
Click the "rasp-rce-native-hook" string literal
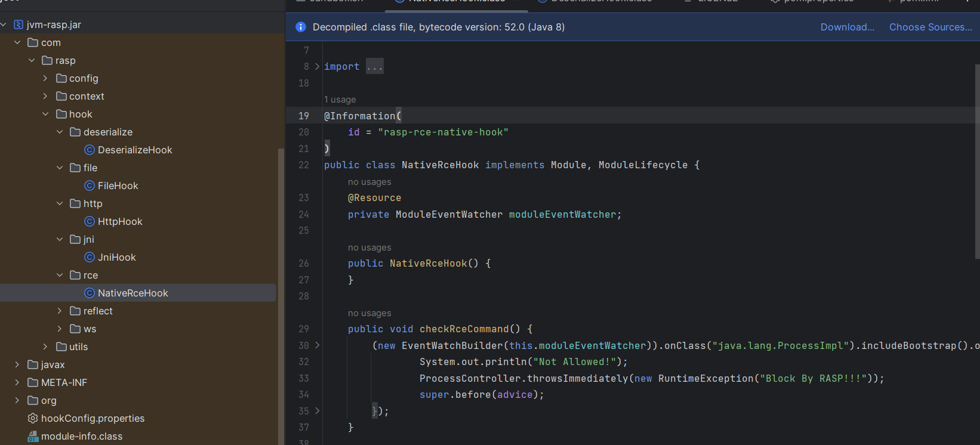443,132
